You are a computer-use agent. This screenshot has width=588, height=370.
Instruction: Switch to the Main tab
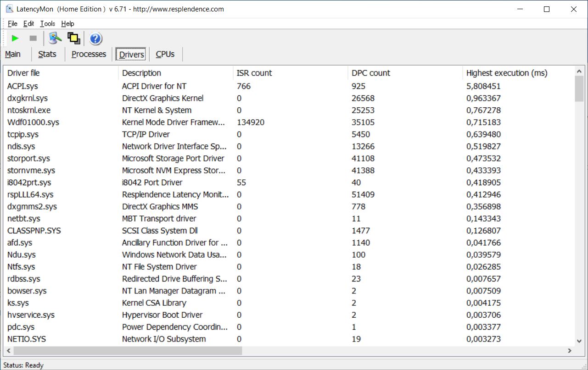click(x=13, y=54)
